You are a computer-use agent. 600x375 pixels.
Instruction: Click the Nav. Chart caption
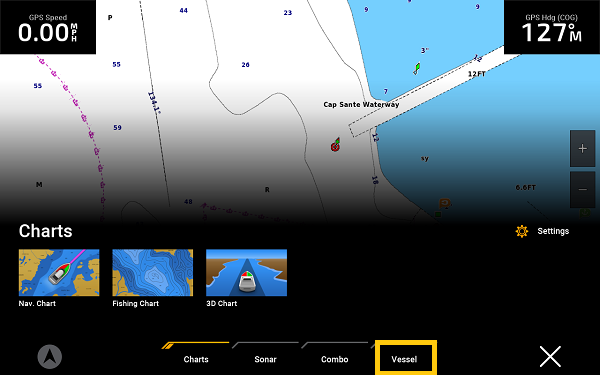37,303
